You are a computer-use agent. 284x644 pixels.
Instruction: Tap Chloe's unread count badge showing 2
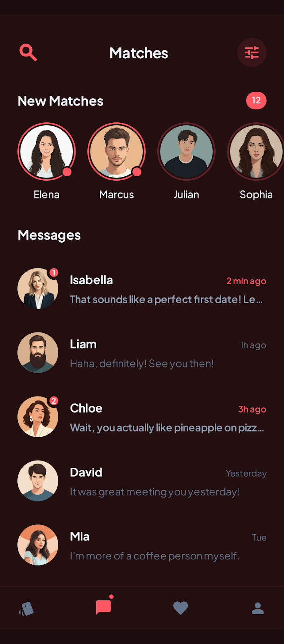[x=54, y=400]
